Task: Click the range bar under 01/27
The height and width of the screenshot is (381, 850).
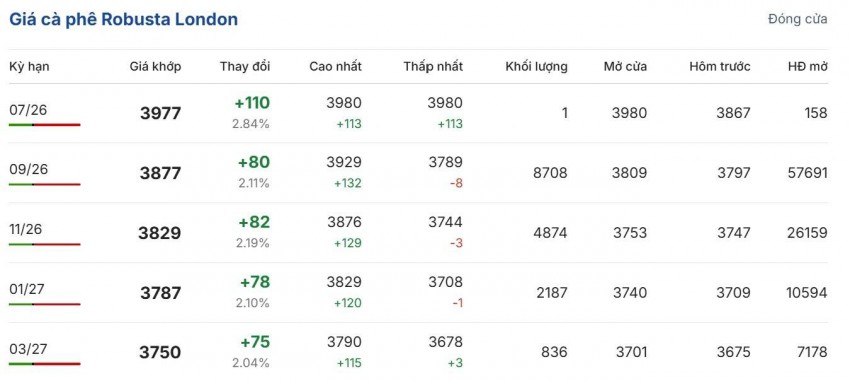Action: pos(44,304)
